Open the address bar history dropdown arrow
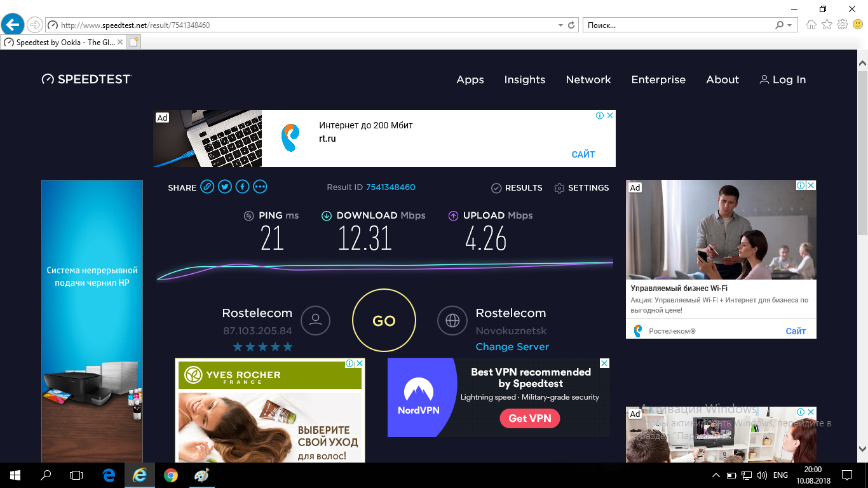 tap(560, 25)
